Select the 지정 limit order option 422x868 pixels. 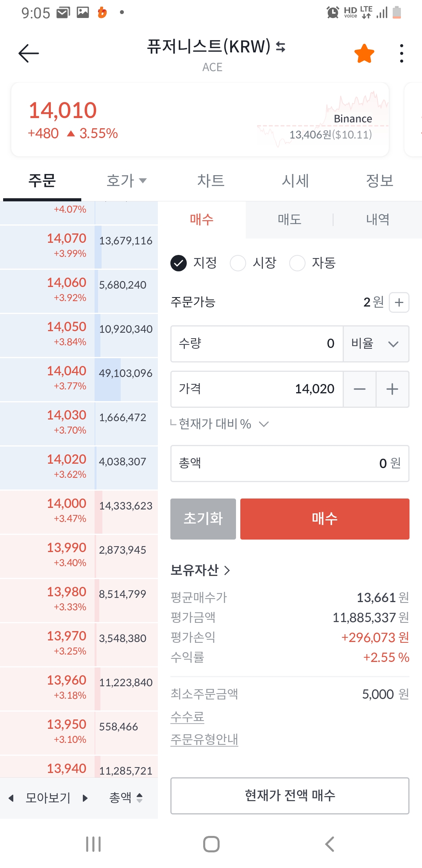point(179,263)
